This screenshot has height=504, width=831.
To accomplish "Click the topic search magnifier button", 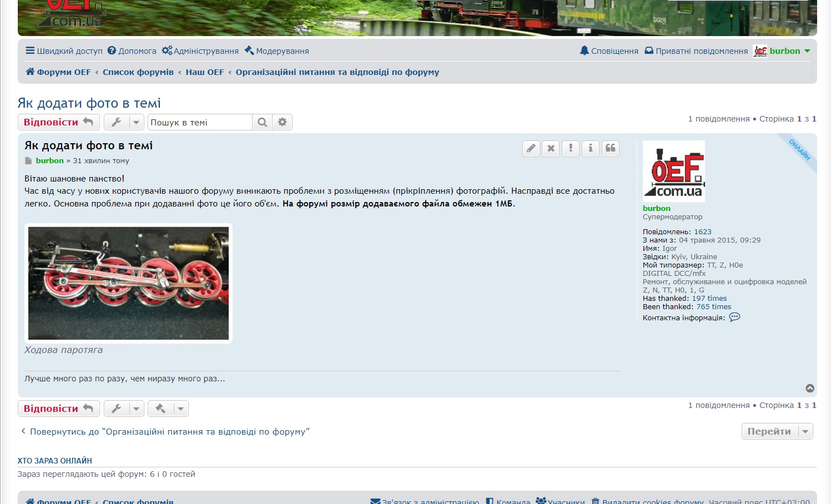I will [263, 122].
